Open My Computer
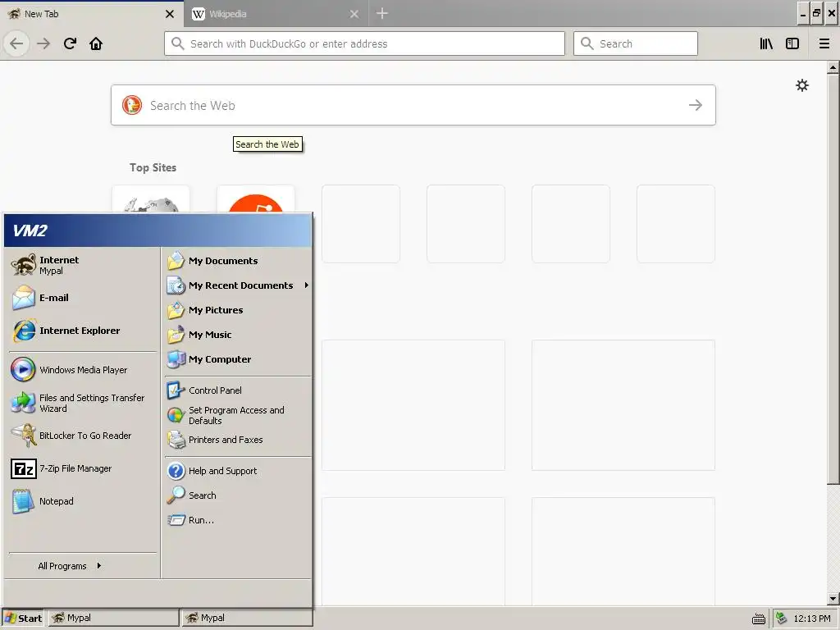 (x=237, y=359)
